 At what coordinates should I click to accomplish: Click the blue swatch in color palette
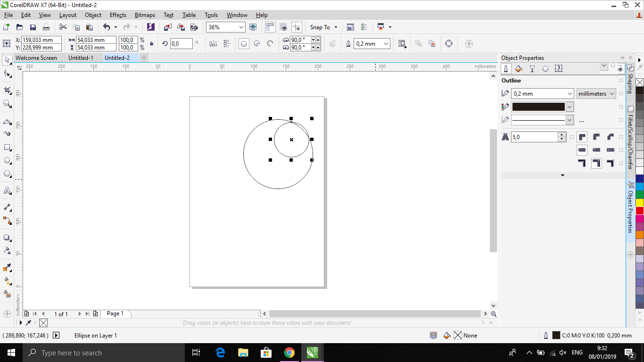tap(640, 179)
